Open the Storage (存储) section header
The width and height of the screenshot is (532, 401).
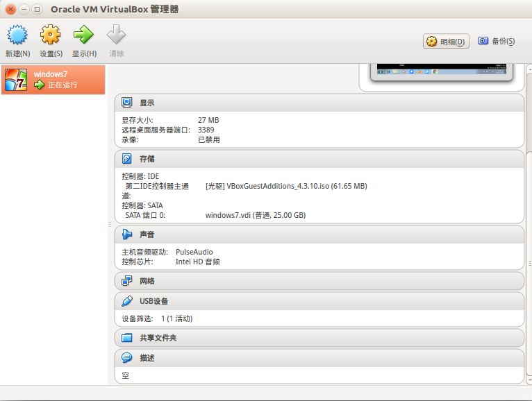[319, 159]
